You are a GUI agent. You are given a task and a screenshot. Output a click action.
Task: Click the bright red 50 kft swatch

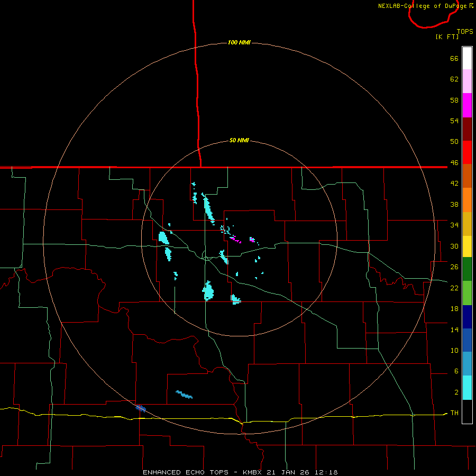pos(467,152)
